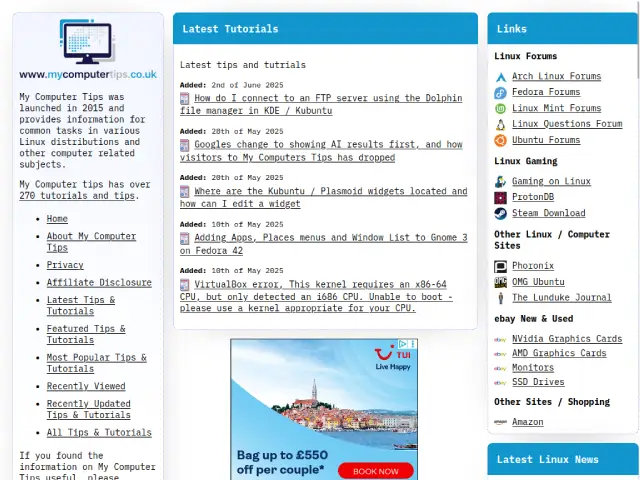Click the Lunduke Journal icon

[501, 298]
